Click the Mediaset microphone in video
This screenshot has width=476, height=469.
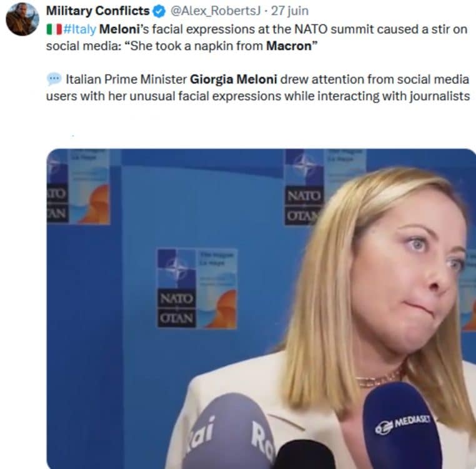point(402,425)
